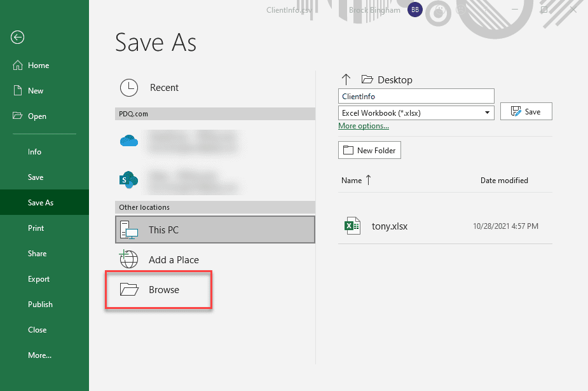The image size is (588, 391).
Task: Click the Excel Workbook (*.xlsx) file type box
Action: point(416,113)
